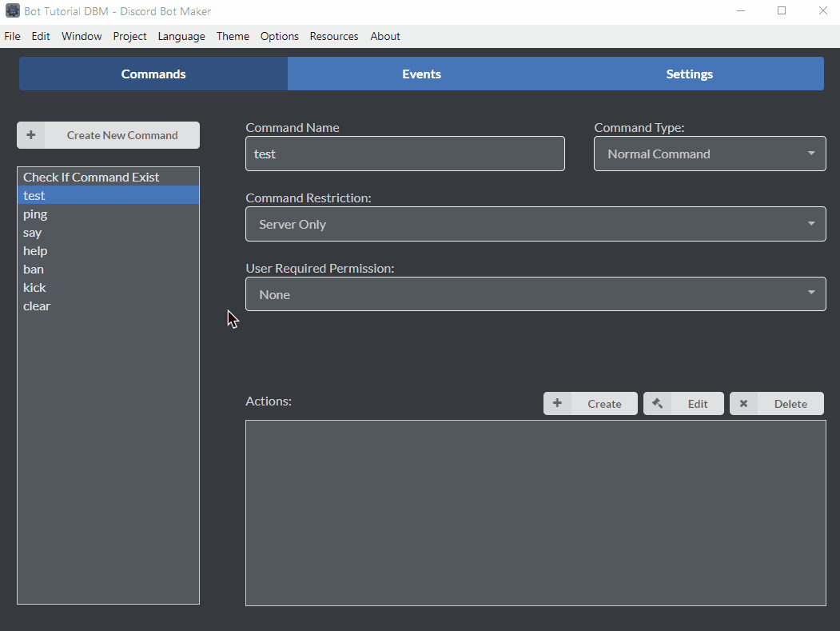Close the Discord Bot Maker window
The image size is (840, 631).
tap(823, 10)
